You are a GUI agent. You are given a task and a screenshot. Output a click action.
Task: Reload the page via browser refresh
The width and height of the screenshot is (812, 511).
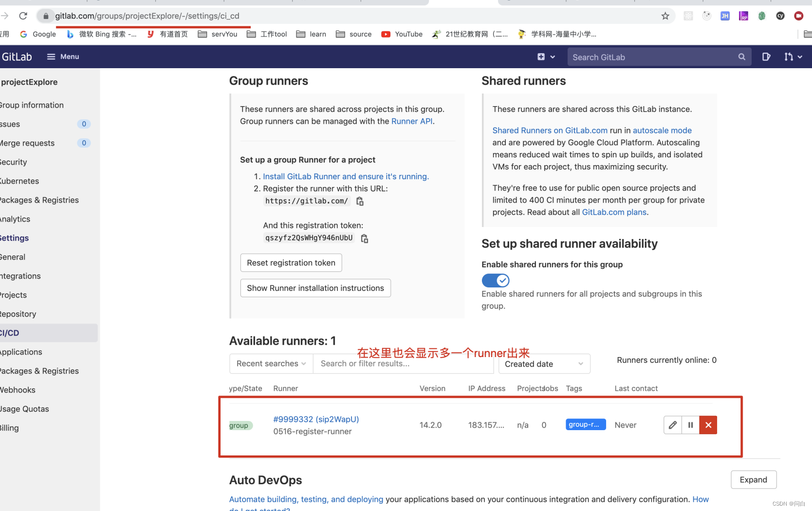click(23, 16)
